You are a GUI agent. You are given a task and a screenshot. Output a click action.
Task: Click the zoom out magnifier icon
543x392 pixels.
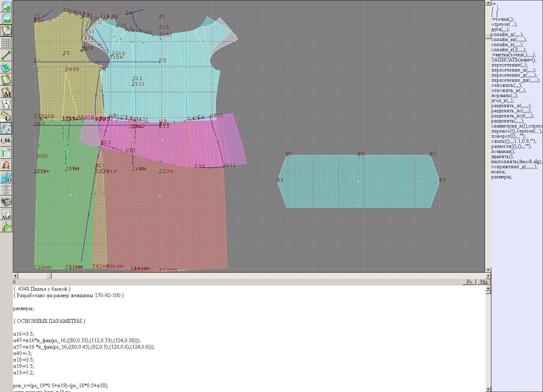click(6, 18)
